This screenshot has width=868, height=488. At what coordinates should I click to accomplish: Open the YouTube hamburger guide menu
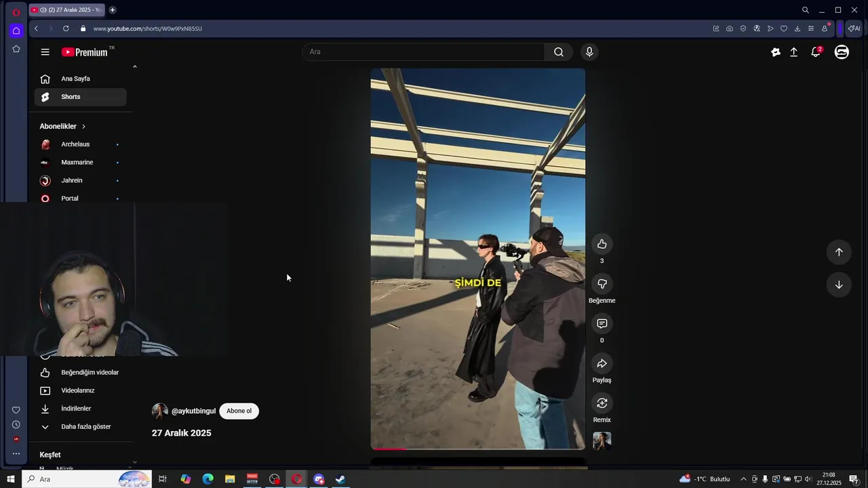(45, 52)
